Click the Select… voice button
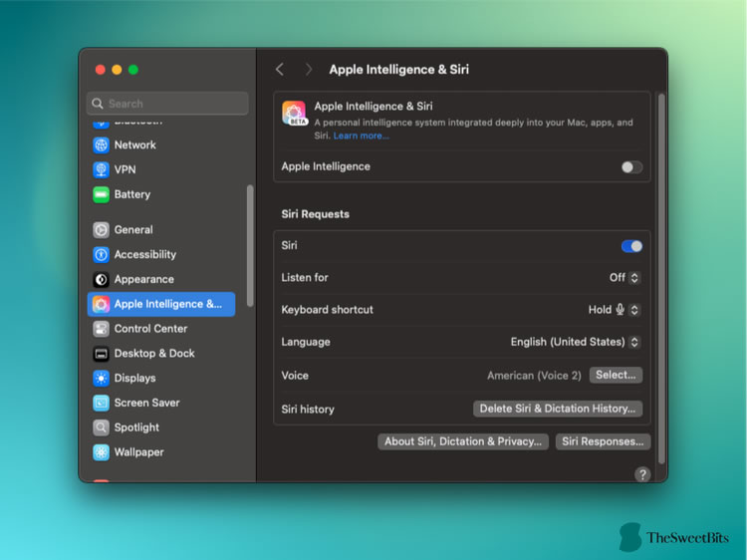This screenshot has height=560, width=747. click(616, 375)
